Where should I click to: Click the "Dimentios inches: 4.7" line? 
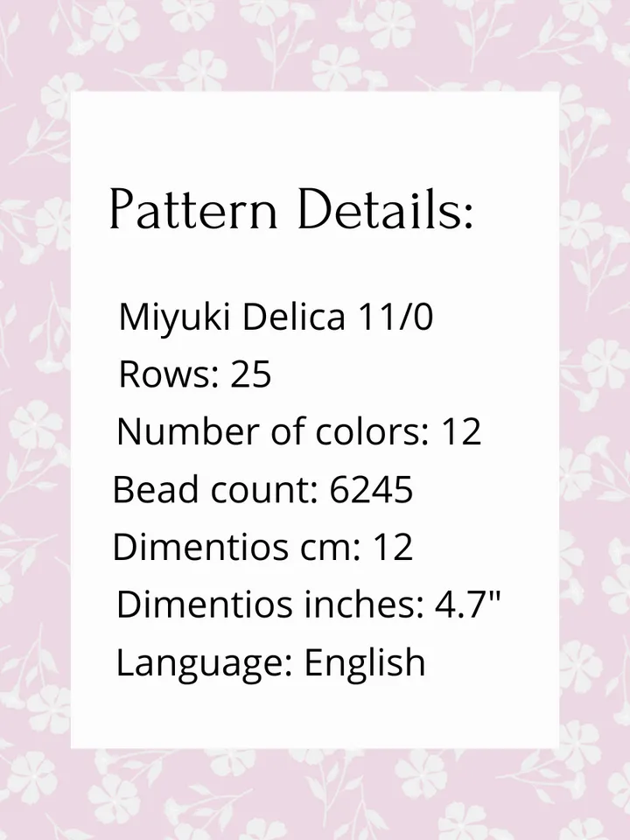(x=308, y=605)
